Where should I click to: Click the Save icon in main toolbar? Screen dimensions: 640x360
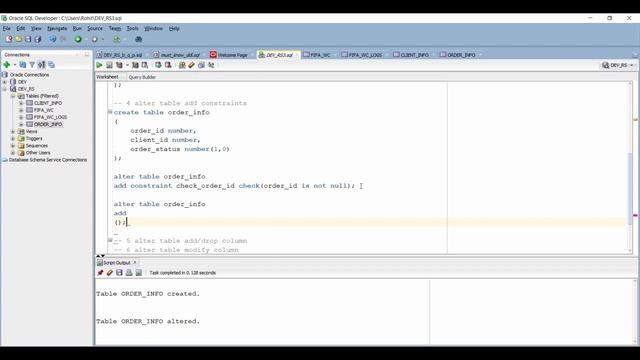(28, 39)
